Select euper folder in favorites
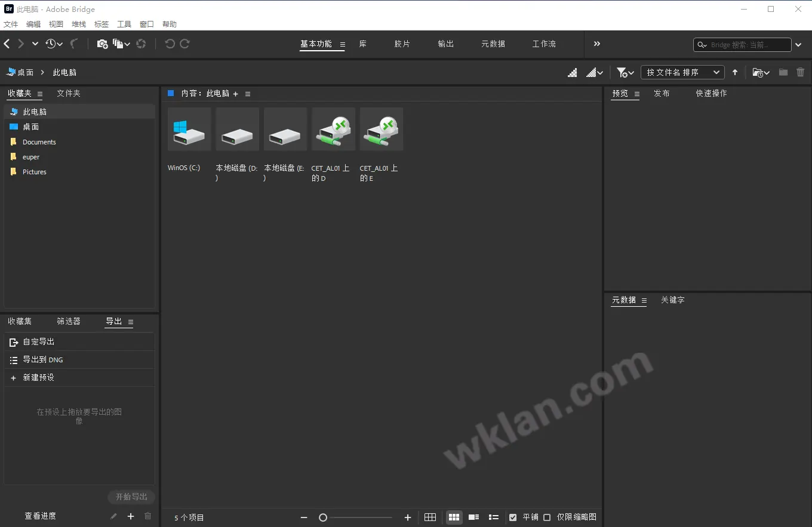Viewport: 812px width, 527px height. click(79, 157)
